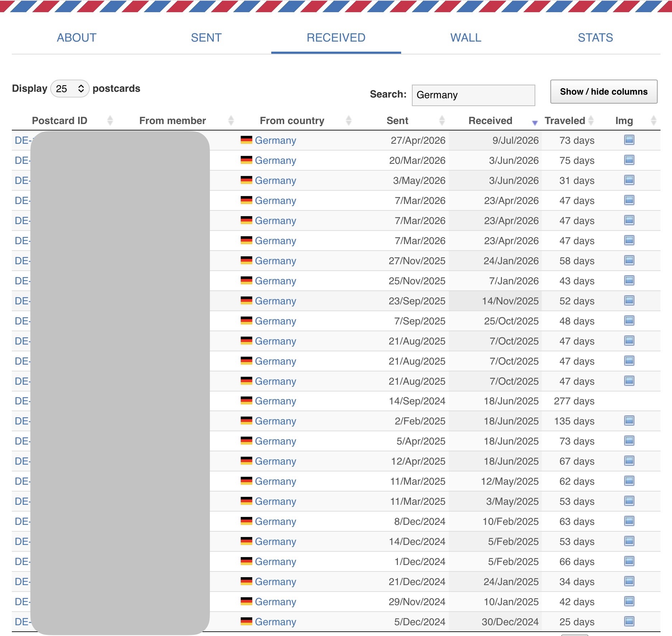The image size is (672, 636).
Task: Select the 34 days traveled cell
Action: pyautogui.click(x=577, y=582)
